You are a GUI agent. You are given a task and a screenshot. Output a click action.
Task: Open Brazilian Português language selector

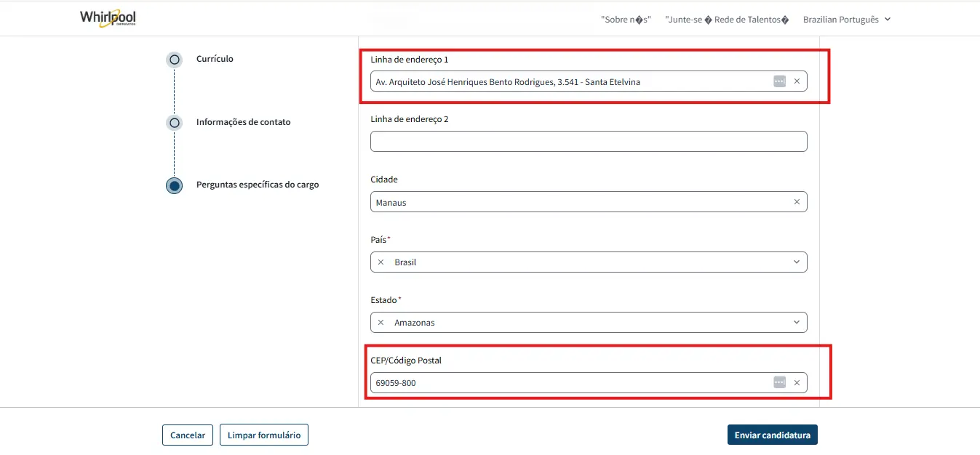pyautogui.click(x=846, y=20)
